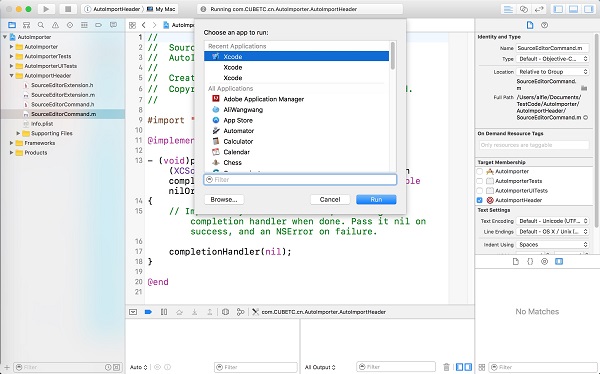Open the related items grid menu

(x=132, y=25)
